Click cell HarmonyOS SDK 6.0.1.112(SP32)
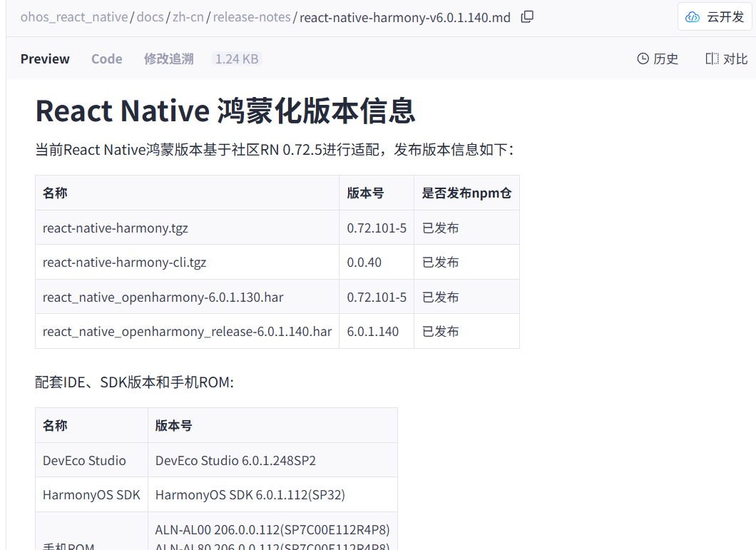The height and width of the screenshot is (550, 756). pos(273,494)
